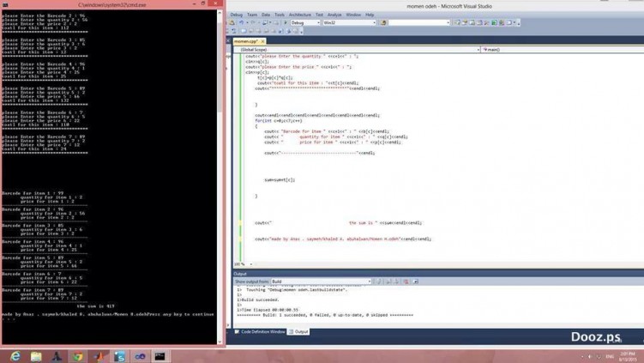
Task: Open Visual Studio infinity icon on taskbar
Action: pos(140,356)
